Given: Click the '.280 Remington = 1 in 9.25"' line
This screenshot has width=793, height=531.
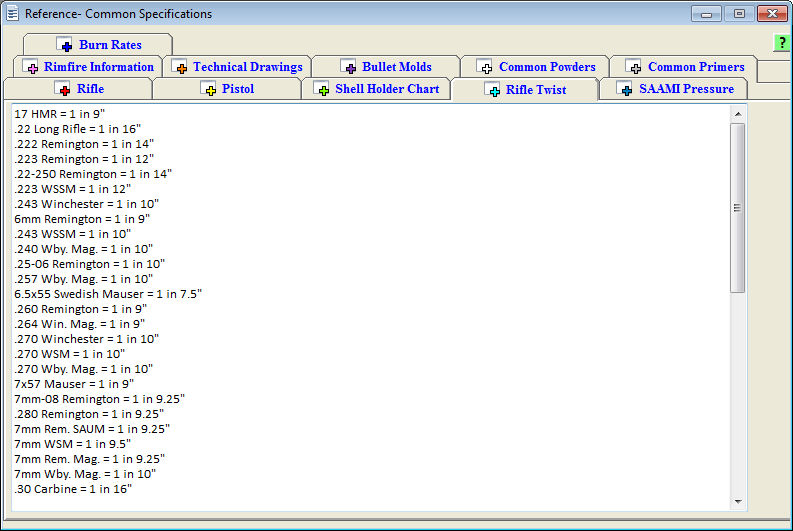Looking at the screenshot, I should tap(89, 414).
